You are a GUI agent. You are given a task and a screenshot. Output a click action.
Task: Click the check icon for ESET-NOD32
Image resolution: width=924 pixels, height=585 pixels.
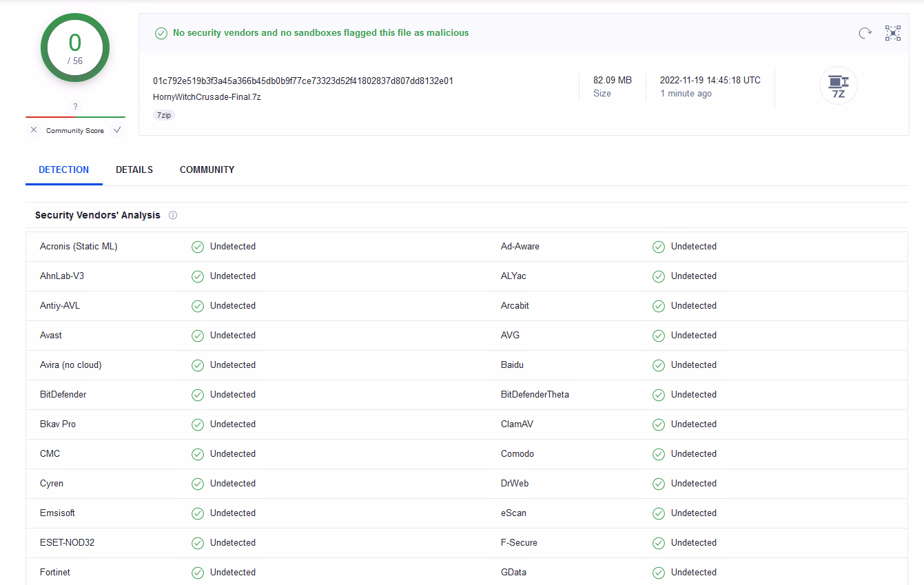[x=198, y=543]
